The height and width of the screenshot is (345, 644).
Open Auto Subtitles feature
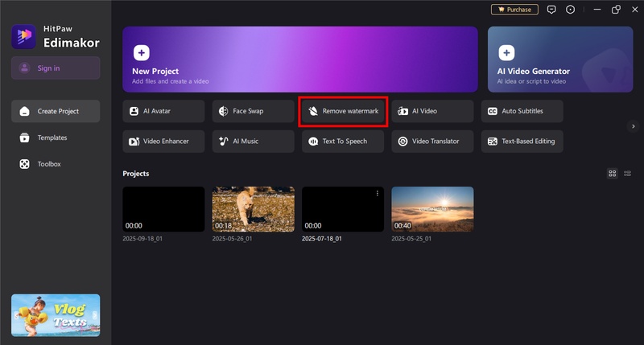[x=522, y=111]
